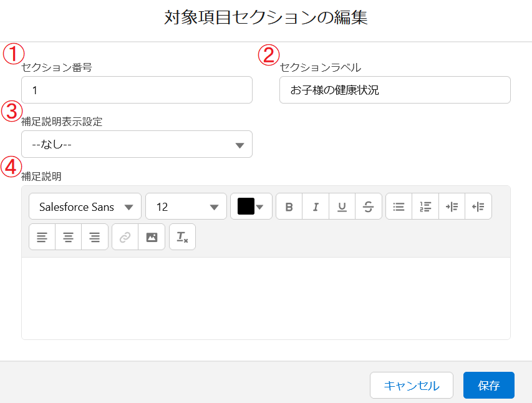This screenshot has height=403, width=532.
Task: Insert a hyperlink via link icon
Action: click(125, 237)
